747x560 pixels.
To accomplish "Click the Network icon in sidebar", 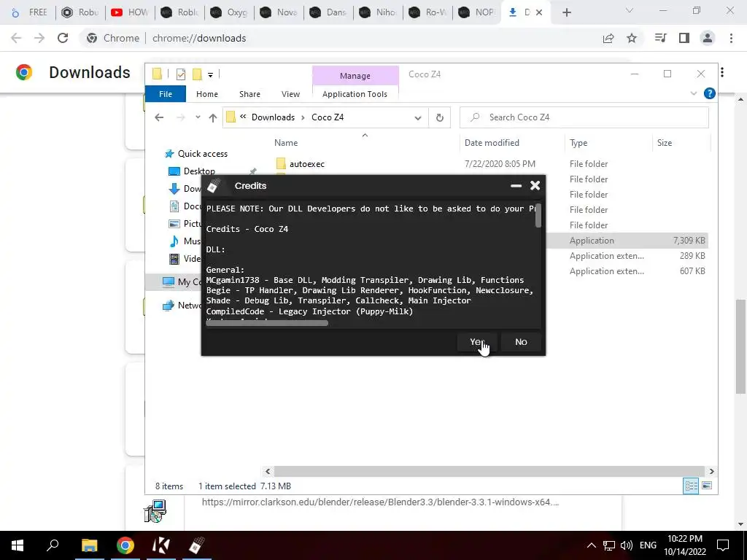I will click(x=169, y=306).
